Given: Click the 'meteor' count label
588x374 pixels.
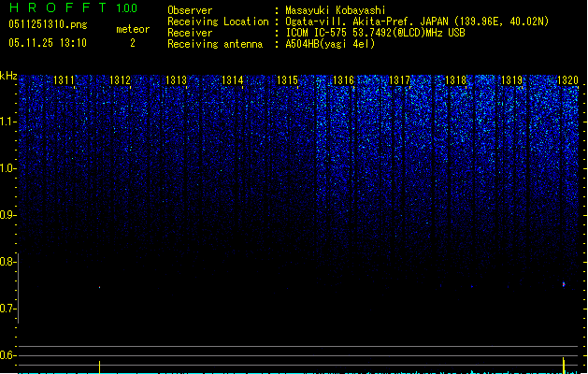Looking at the screenshot, I should [133, 29].
